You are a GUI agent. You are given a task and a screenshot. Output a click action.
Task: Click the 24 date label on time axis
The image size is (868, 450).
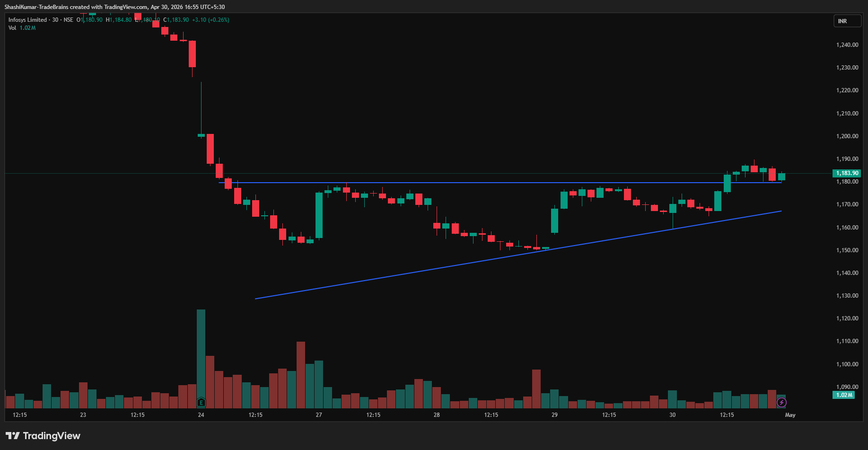click(x=201, y=415)
